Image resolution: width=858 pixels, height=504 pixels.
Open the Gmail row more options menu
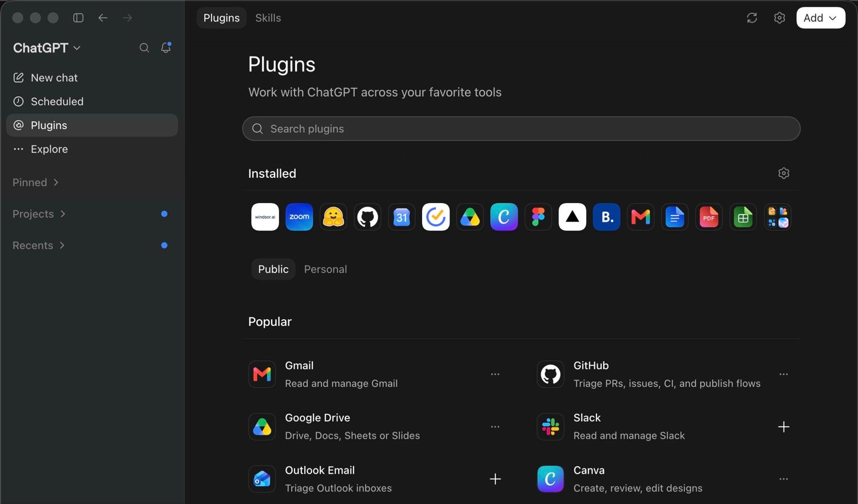coord(495,374)
